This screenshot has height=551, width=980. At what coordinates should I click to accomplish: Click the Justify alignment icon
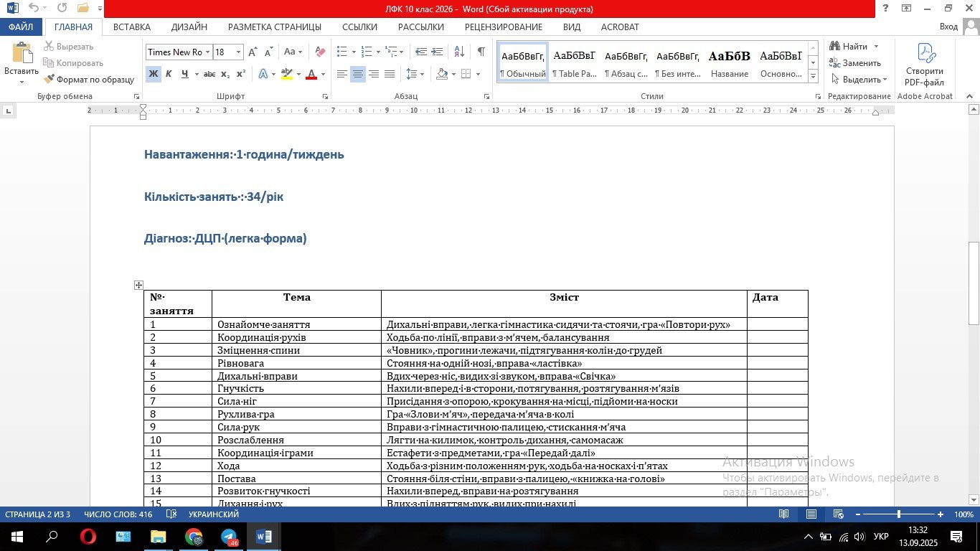[390, 74]
